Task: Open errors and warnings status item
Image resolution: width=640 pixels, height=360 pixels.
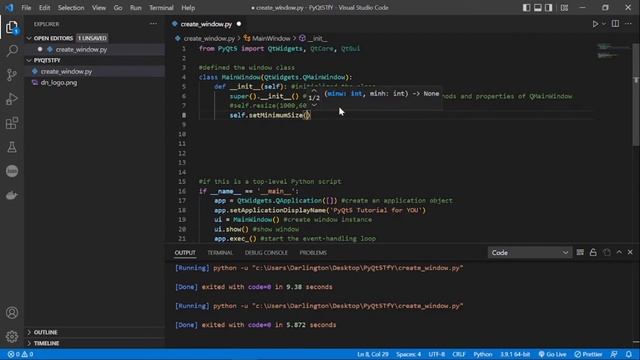Action: (20, 354)
